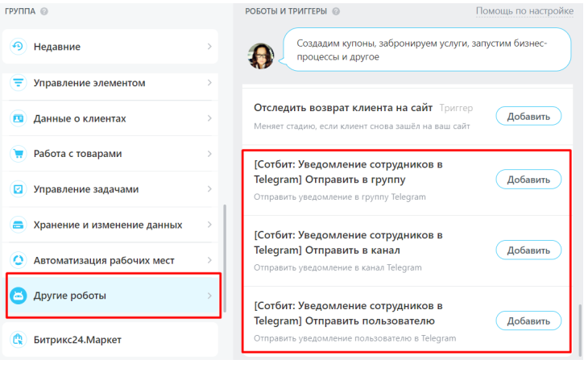The image size is (588, 368).
Task: Click the Данные о клиентах contact card icon
Action: (18, 118)
